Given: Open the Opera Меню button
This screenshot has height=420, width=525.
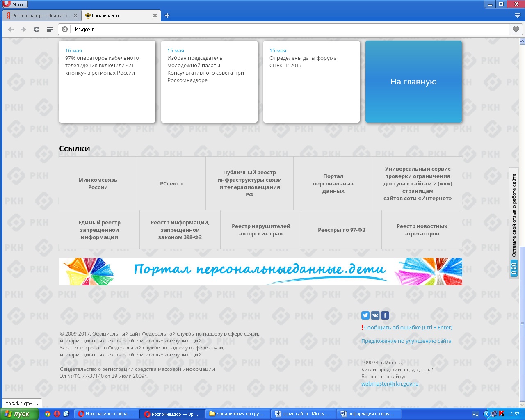Looking at the screenshot, I should tap(15, 4).
